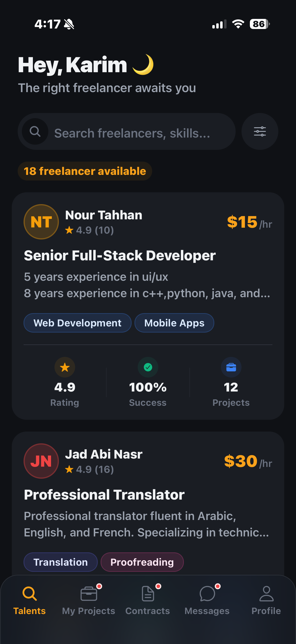Image resolution: width=296 pixels, height=644 pixels.
Task: Tap the Mobile Apps skill tag
Action: [174, 323]
